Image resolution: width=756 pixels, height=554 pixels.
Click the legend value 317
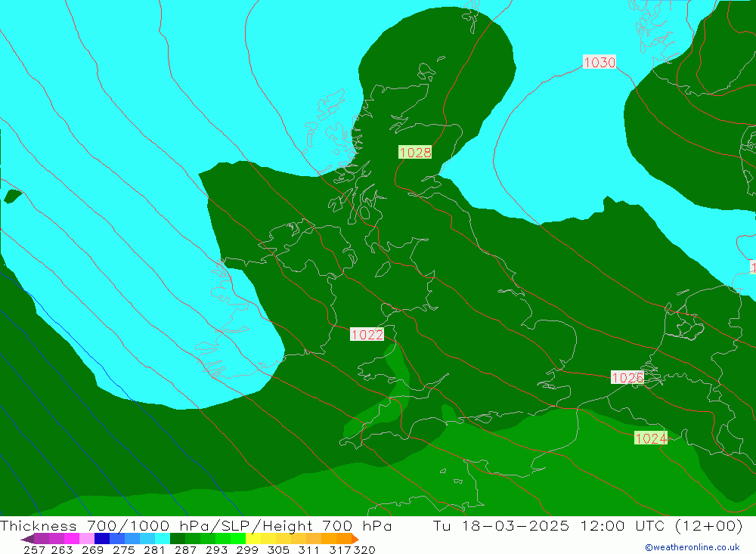(x=340, y=549)
